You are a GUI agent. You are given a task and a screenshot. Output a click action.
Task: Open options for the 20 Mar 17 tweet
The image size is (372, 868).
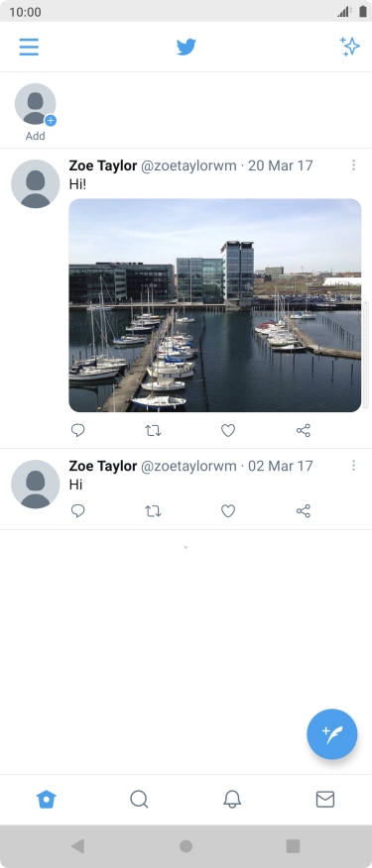tap(354, 164)
